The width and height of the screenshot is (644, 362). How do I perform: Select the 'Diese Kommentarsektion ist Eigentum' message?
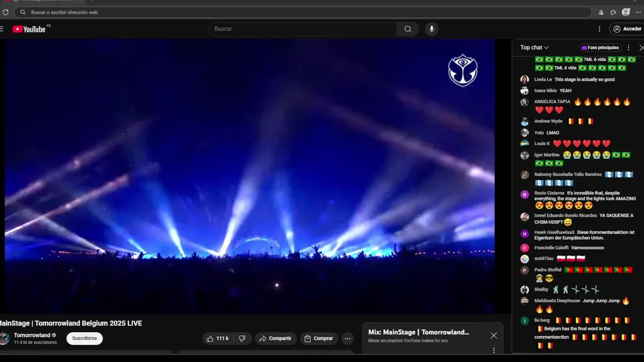pos(584,235)
